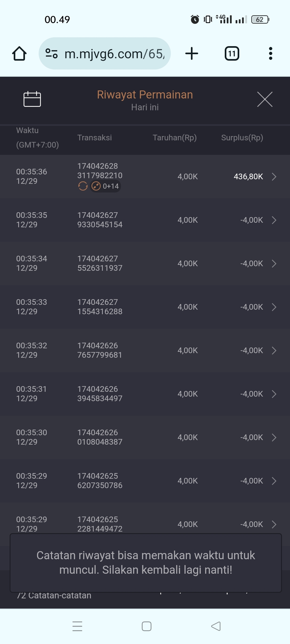
Task: Tap the Android back triangle button
Action: point(216,626)
